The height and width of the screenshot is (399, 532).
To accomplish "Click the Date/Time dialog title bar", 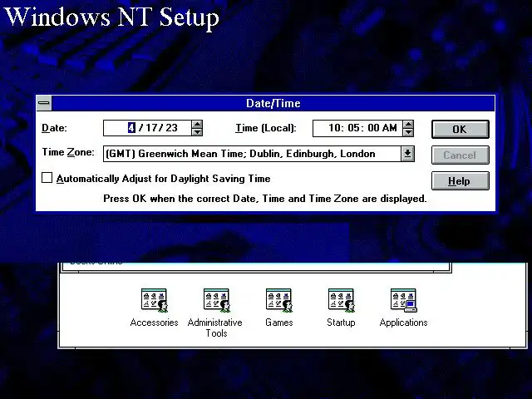I will 273,103.
